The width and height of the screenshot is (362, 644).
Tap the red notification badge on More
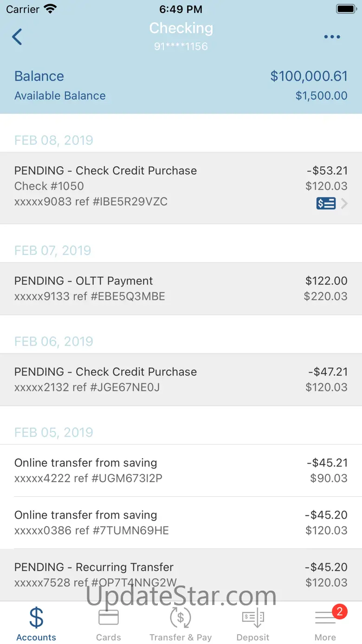tap(339, 611)
